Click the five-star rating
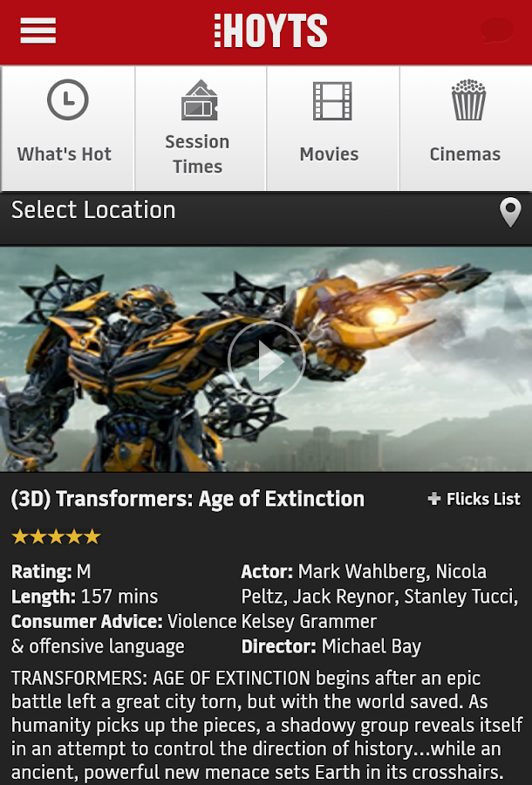The width and height of the screenshot is (532, 785). tap(56, 536)
